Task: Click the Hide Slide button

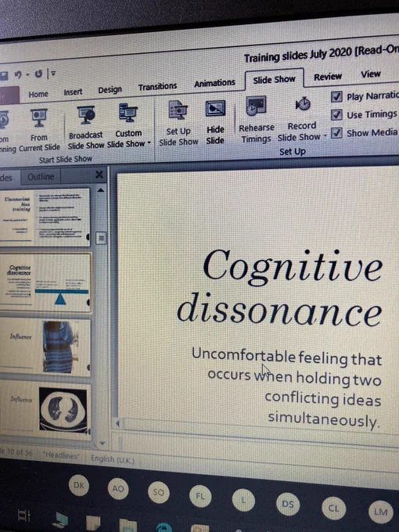Action: pos(215,122)
